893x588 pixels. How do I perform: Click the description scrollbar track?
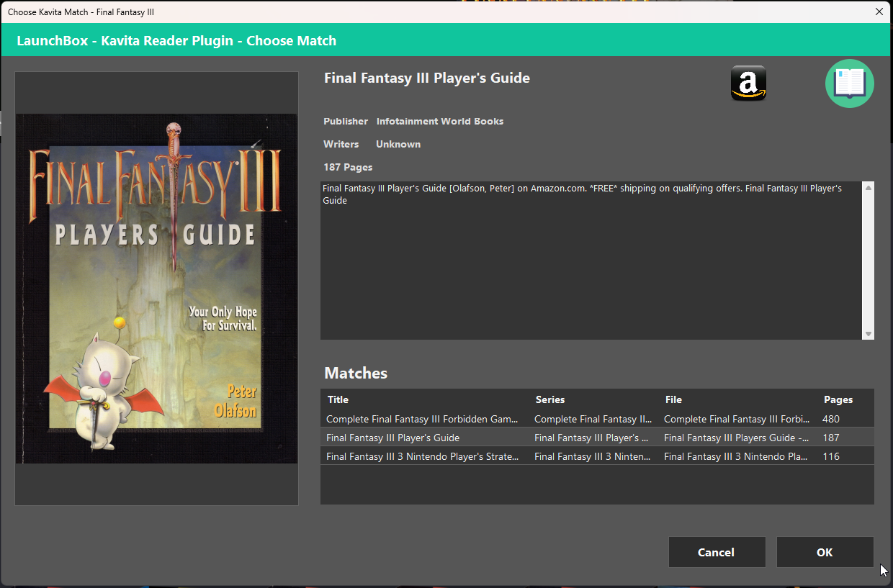(x=868, y=259)
